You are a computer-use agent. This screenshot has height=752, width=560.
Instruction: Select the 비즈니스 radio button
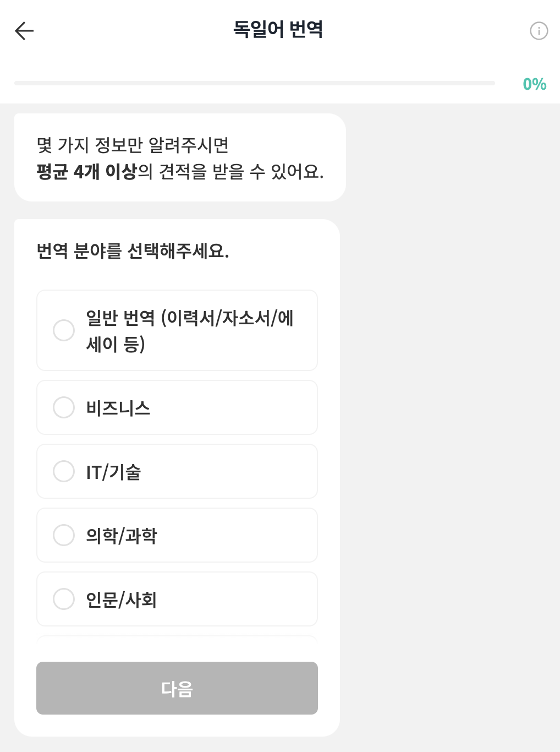tap(64, 407)
